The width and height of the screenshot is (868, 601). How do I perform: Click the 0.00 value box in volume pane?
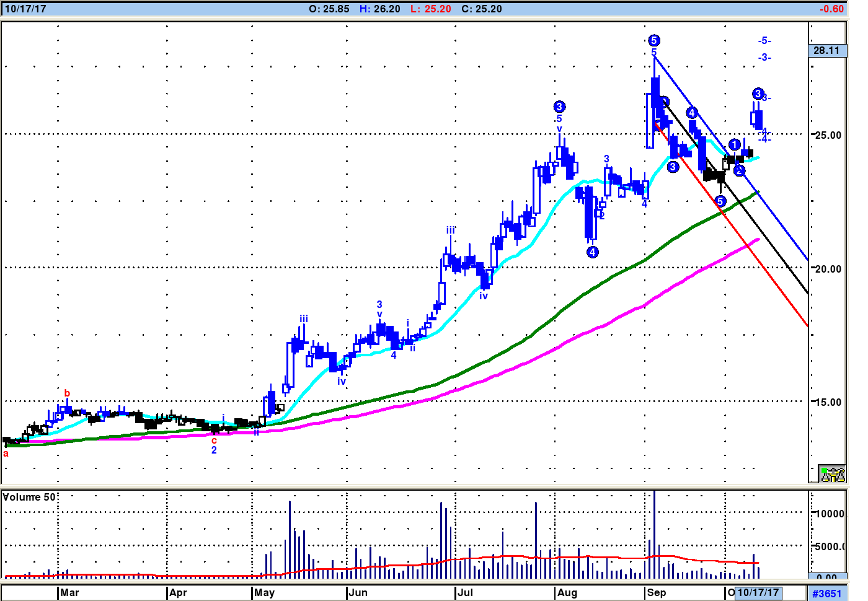pyautogui.click(x=827, y=577)
